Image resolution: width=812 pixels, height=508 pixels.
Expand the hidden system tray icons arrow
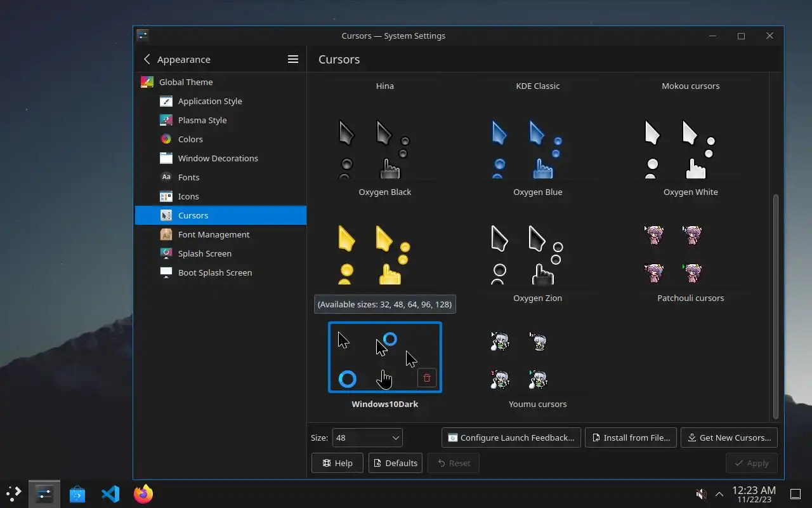[719, 493]
